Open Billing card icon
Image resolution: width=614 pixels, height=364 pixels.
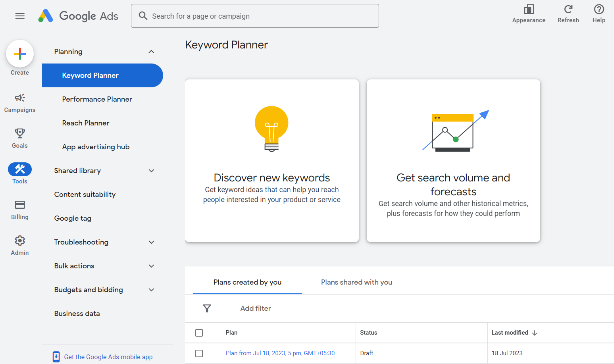(20, 205)
